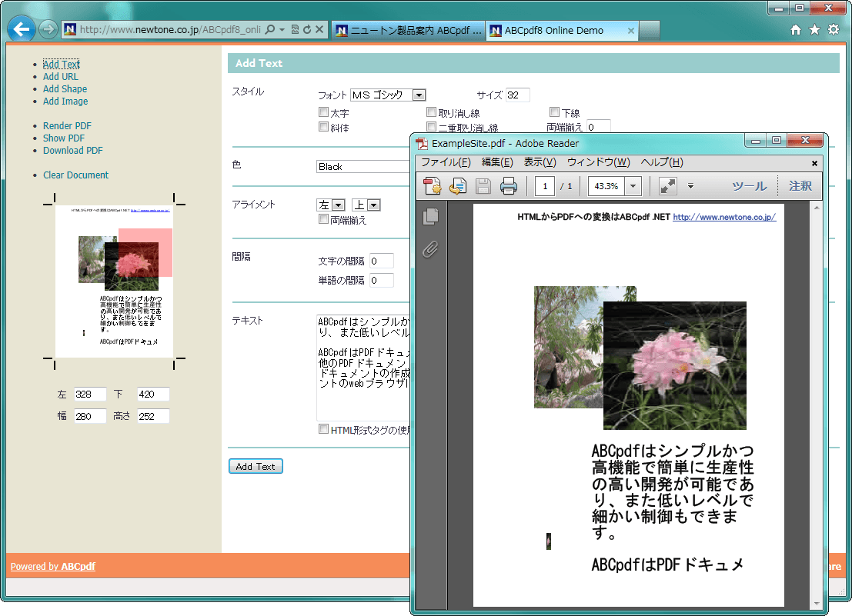Open the 表示(V) menu in Adobe Reader
Image resolution: width=852 pixels, height=616 pixels.
click(x=540, y=162)
